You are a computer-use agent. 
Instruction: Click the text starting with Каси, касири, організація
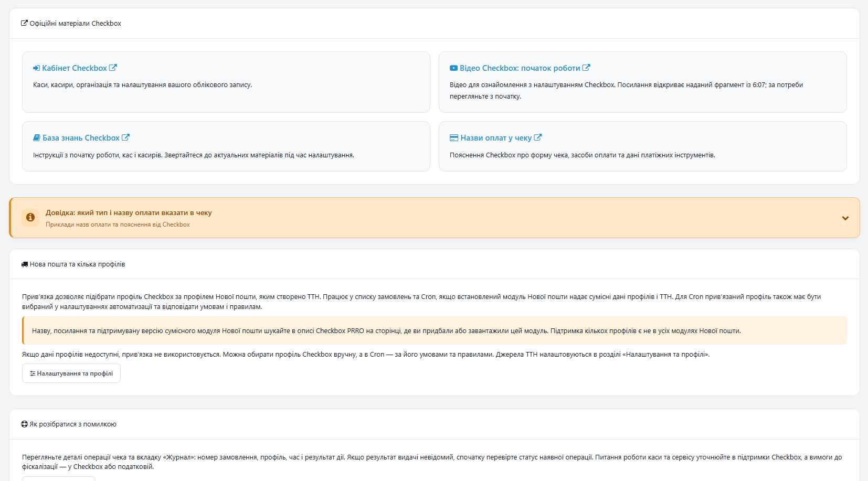[143, 85]
